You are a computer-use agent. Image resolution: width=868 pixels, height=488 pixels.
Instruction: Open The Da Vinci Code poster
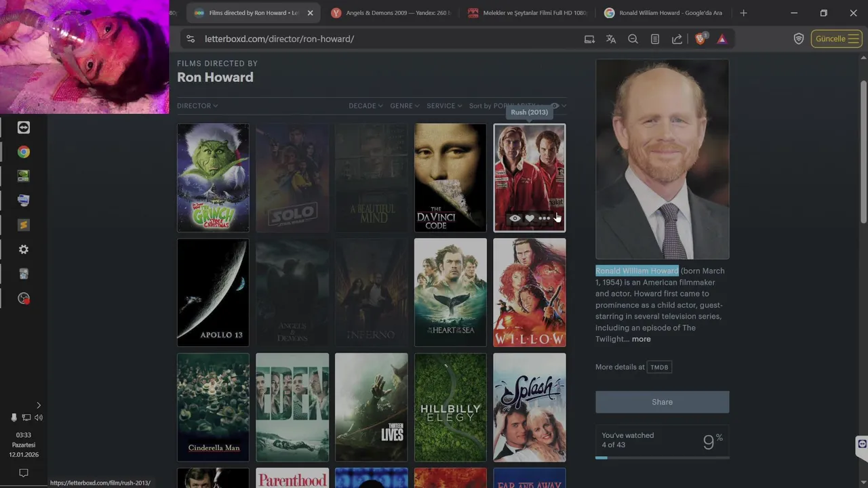450,178
